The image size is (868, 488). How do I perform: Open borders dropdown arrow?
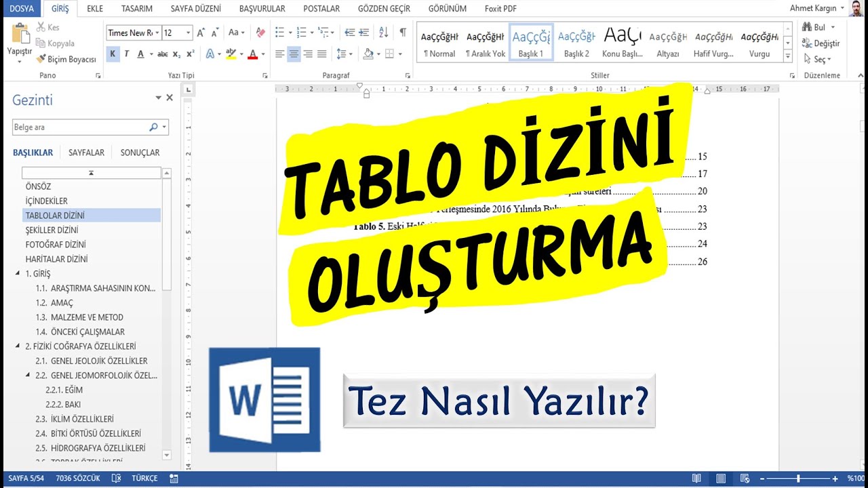tap(400, 54)
